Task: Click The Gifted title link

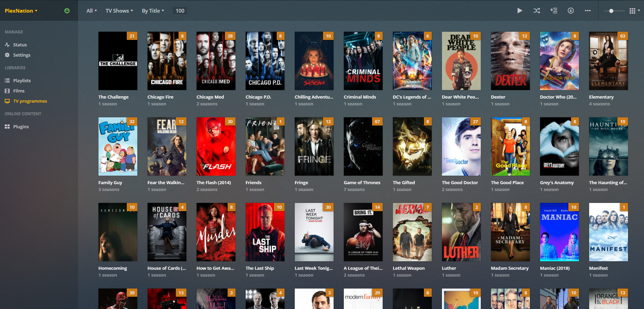Action: pos(404,182)
